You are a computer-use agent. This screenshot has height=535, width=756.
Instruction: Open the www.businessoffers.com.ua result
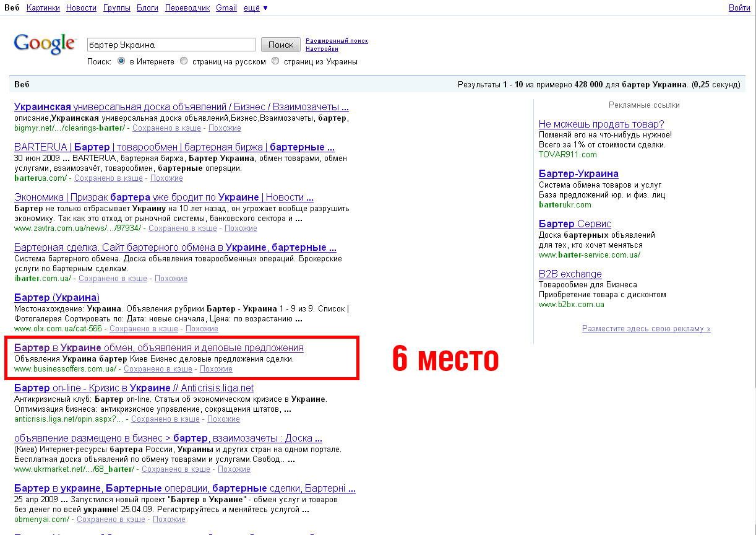[159, 347]
